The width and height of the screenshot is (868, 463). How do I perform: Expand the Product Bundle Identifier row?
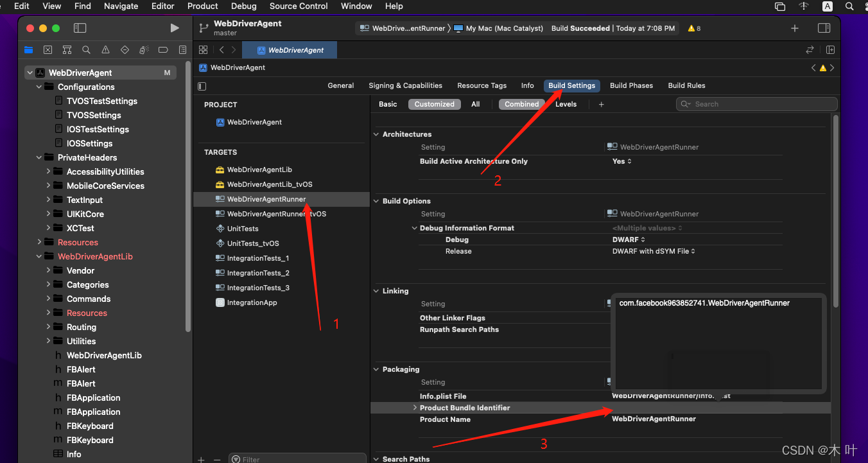point(415,408)
